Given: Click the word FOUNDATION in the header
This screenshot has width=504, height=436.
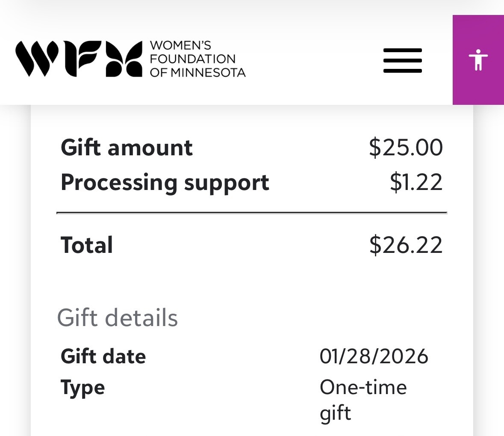Looking at the screenshot, I should coord(192,59).
